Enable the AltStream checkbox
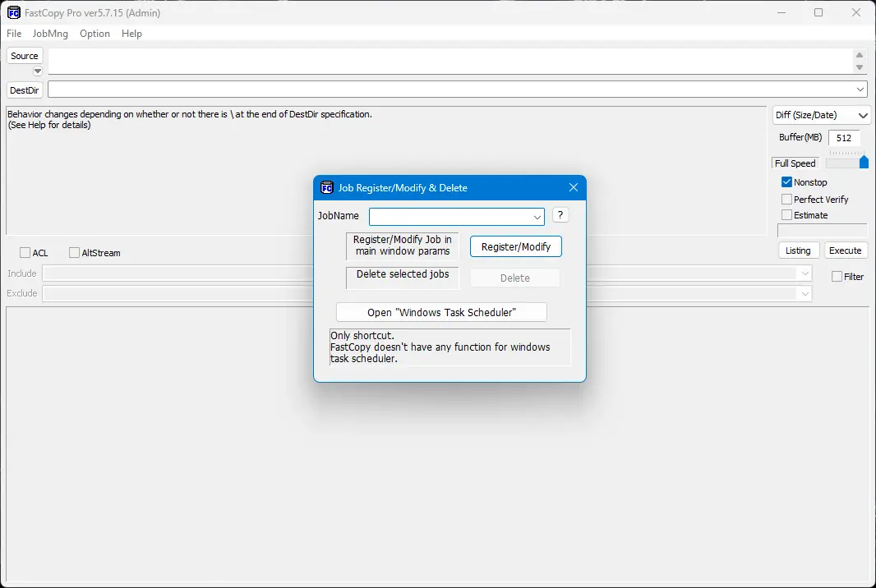 [x=74, y=253]
